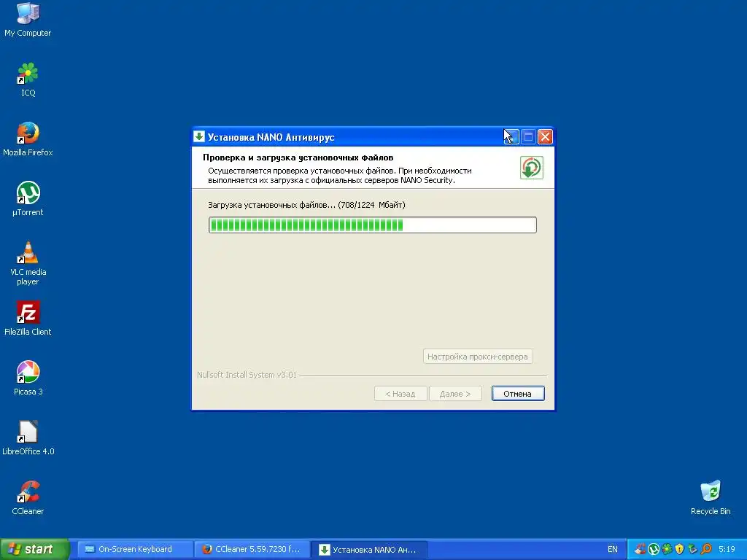Select the FileZilla Client desktop shortcut
The height and width of the screenshot is (560, 747).
[x=28, y=319]
